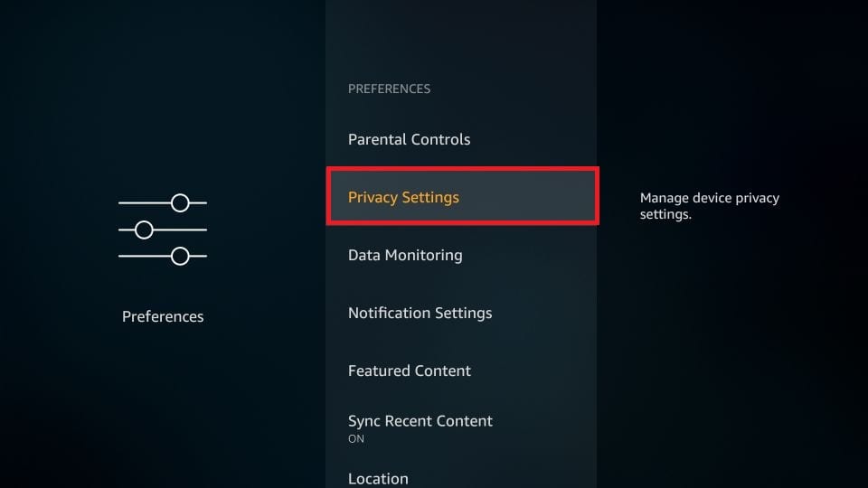Click the middle slider knob in Preferences icon
868x488 pixels.
144,230
